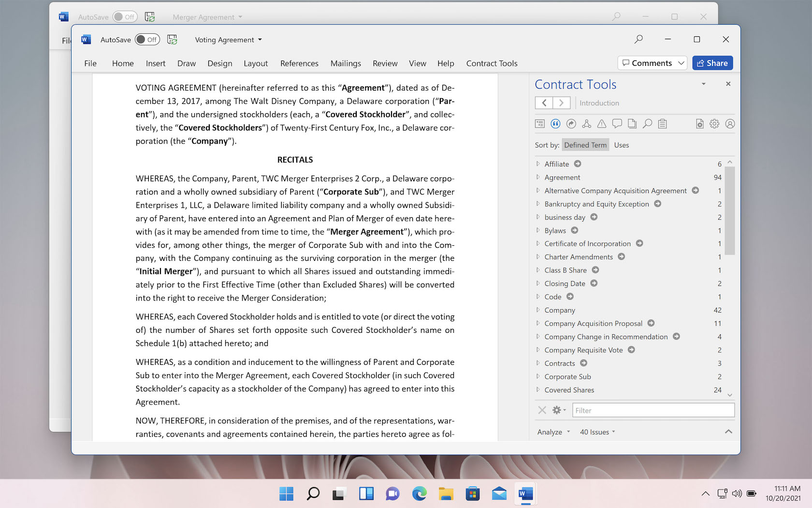The image size is (812, 508).
Task: Click the circle arrow icon next to Closing Date
Action: point(594,284)
